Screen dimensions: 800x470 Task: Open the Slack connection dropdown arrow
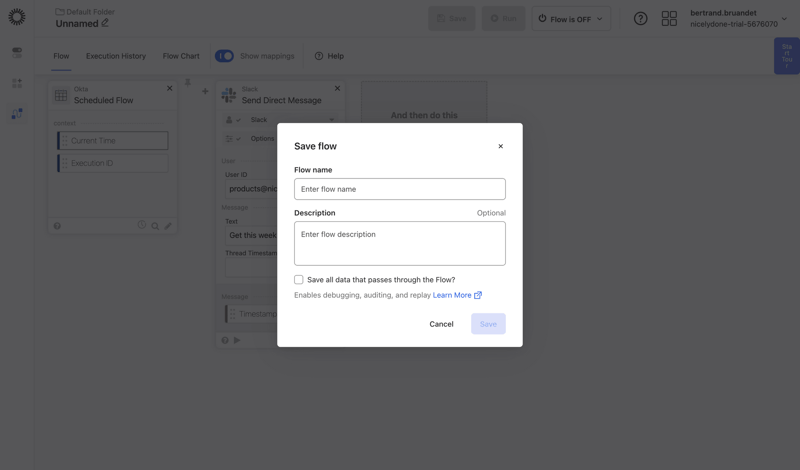(x=332, y=120)
